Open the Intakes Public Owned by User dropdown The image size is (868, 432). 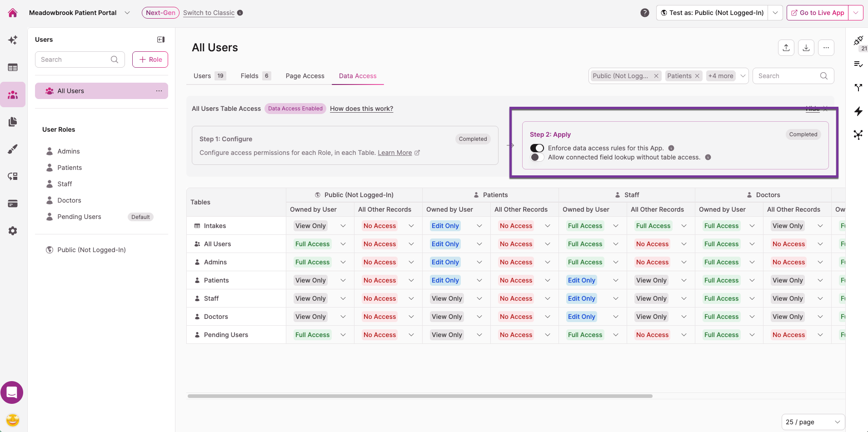click(320, 226)
